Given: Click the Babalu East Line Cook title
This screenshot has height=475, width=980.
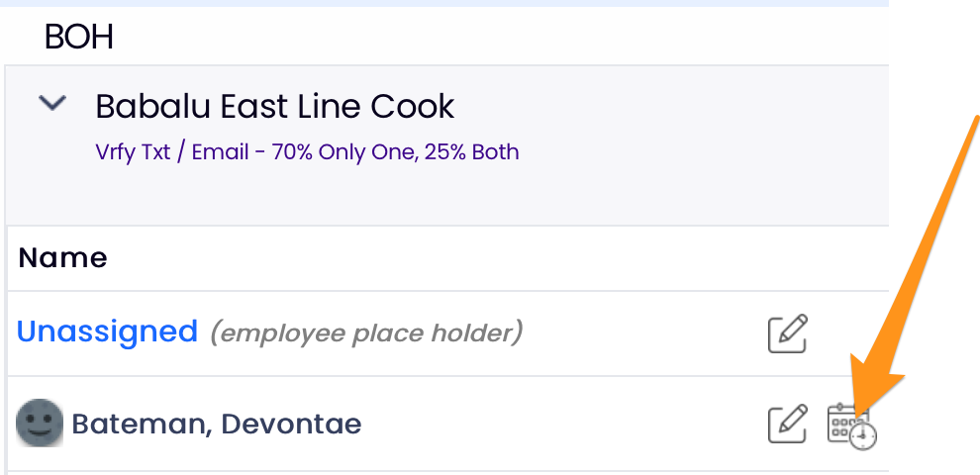Looking at the screenshot, I should [x=274, y=106].
